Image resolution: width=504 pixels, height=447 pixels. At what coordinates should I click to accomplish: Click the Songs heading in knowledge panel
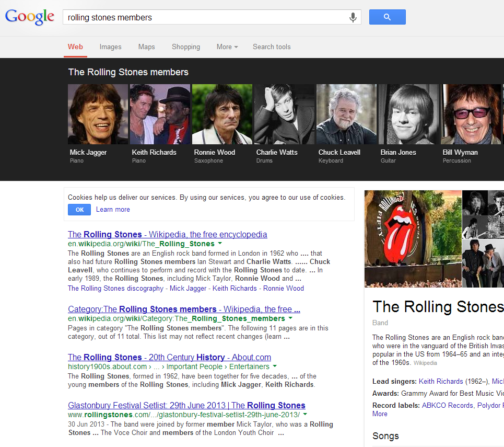pos(385,436)
